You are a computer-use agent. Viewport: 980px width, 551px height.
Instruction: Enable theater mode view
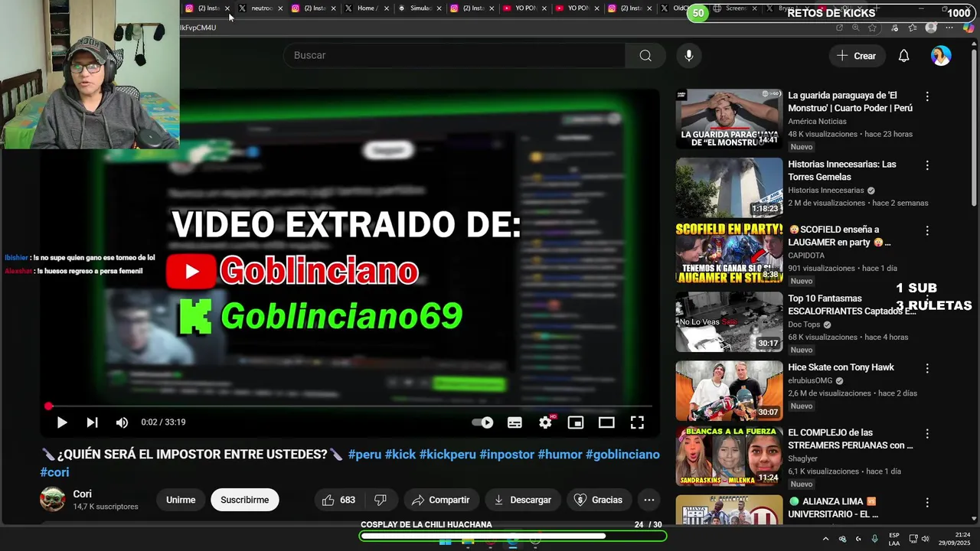(606, 422)
